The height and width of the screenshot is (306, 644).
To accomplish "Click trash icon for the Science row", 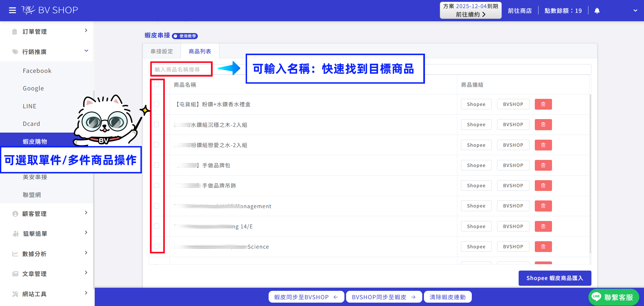I will 543,247.
